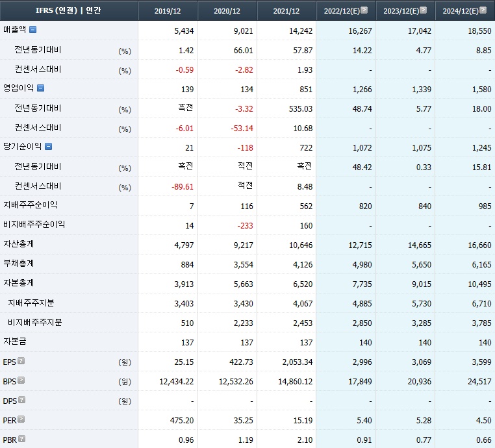Select 2020/12 당기순이익 value -118
Image resolution: width=495 pixels, height=448 pixels.
click(x=246, y=147)
